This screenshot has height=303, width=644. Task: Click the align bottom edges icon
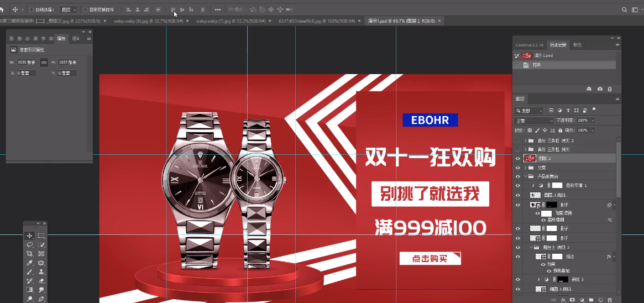pos(191,9)
